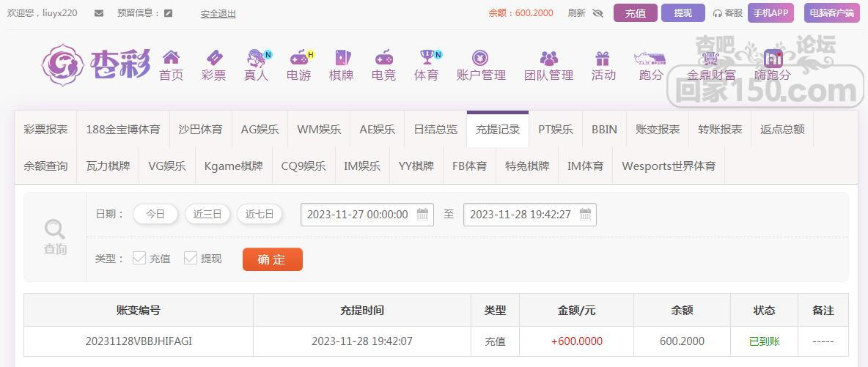Switch to YY棋牌 tab
The image size is (868, 367).
point(416,166)
